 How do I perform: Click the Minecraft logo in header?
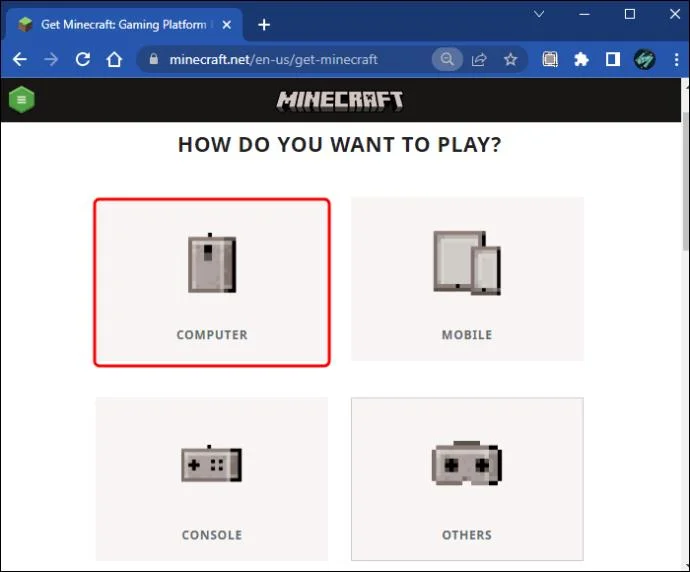tap(339, 101)
